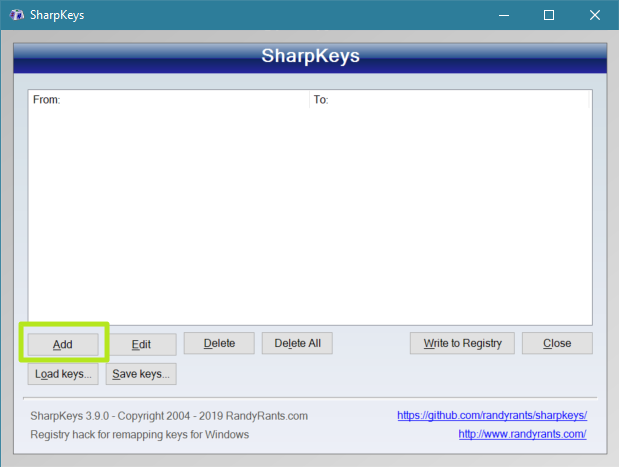Visit the randyrants.com link
This screenshot has height=467, width=619.
tap(522, 434)
